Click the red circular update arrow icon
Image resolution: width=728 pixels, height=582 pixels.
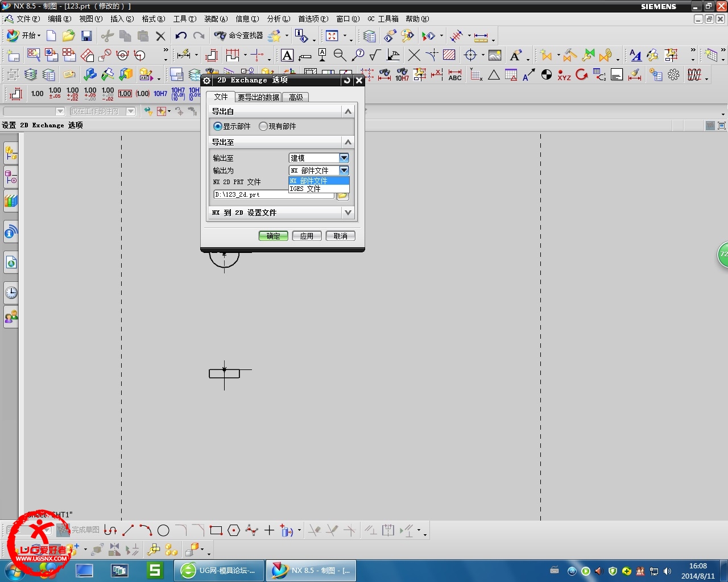click(x=581, y=74)
